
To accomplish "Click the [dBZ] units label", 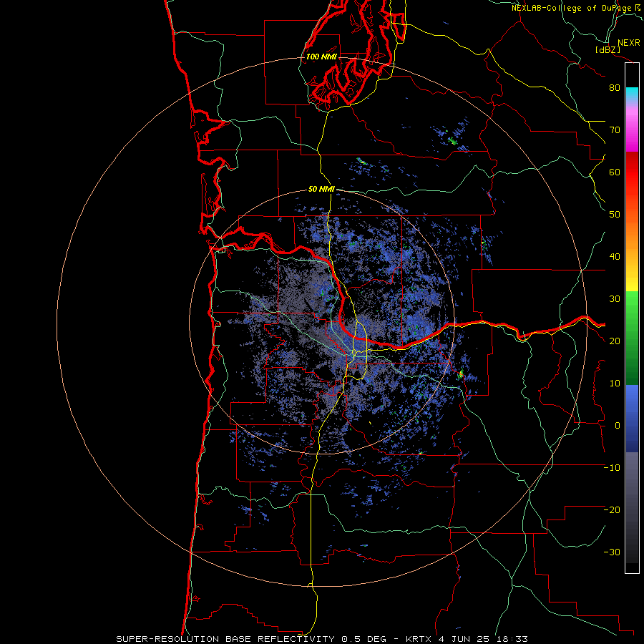I will 608,49.
